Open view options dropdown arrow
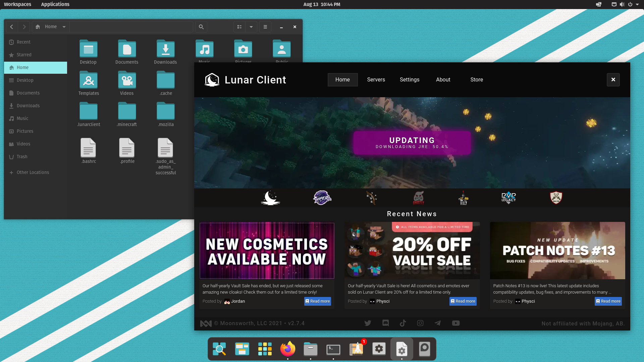The height and width of the screenshot is (362, 644). (x=251, y=27)
